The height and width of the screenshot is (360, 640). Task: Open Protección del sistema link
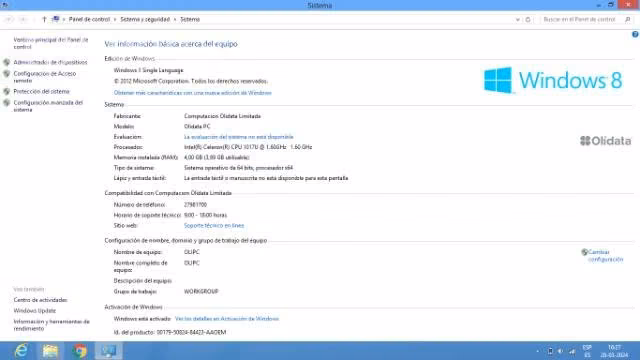41,91
